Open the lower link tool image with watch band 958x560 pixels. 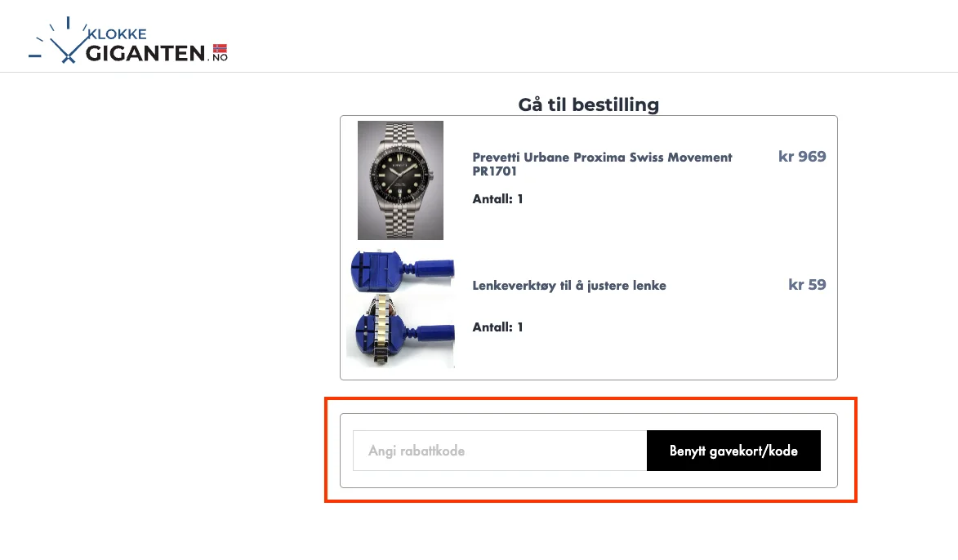tap(400, 332)
